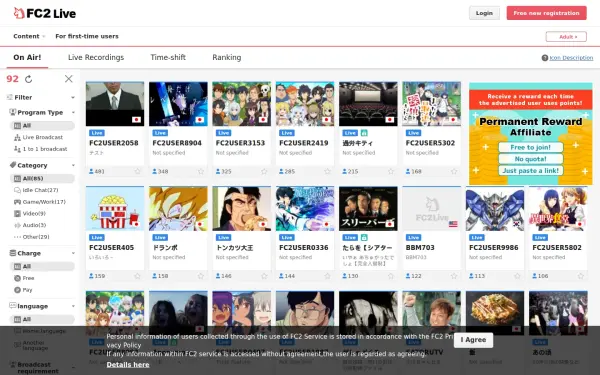This screenshot has width=600, height=375.
Task: Collapse the Filter section
Action: [x=73, y=98]
